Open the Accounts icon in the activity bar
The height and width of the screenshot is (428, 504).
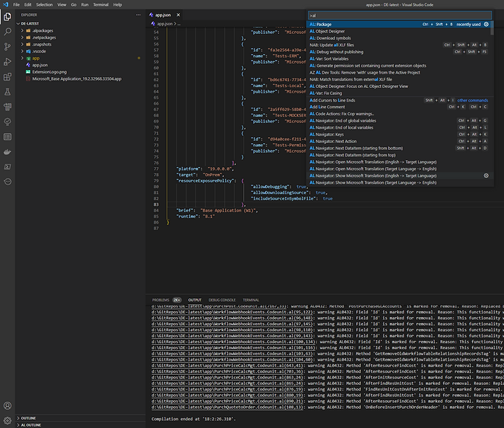7,406
